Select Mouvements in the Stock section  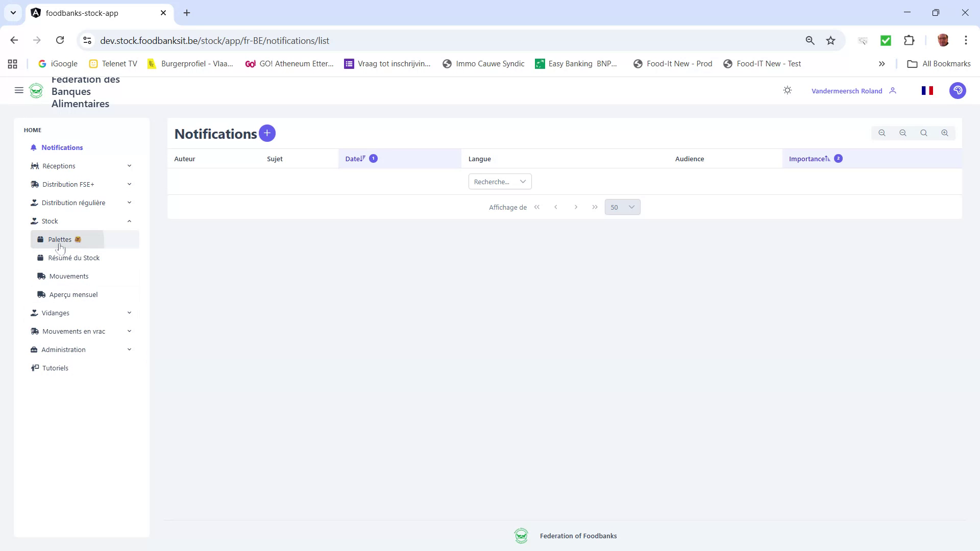coord(68,276)
